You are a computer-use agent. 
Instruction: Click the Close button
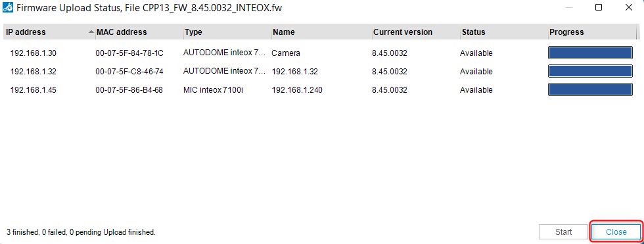[616, 232]
